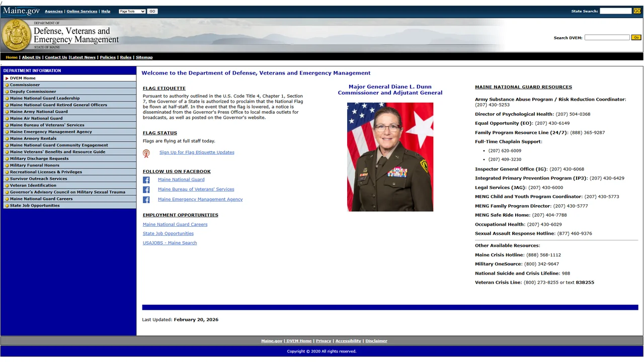Click the flag etiquette signup broadcast icon

[146, 153]
